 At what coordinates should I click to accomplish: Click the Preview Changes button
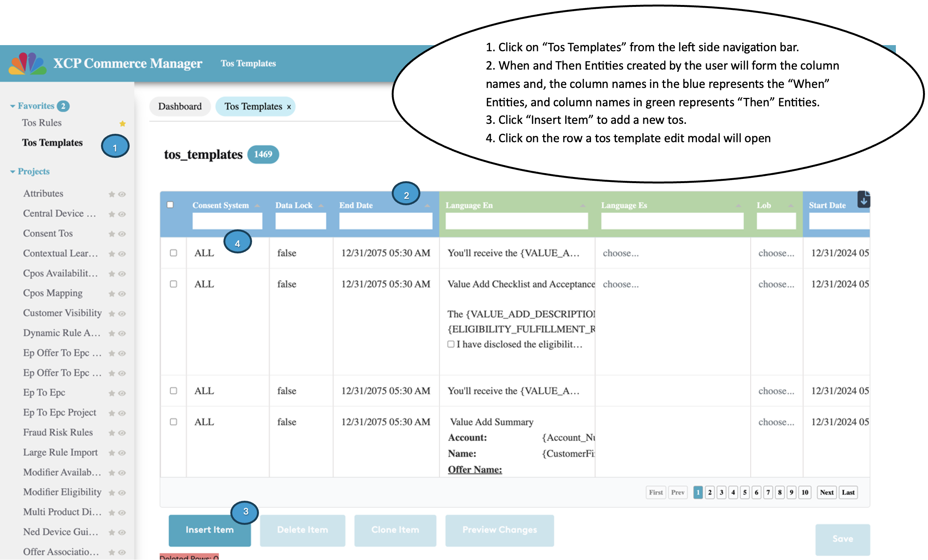pos(500,530)
